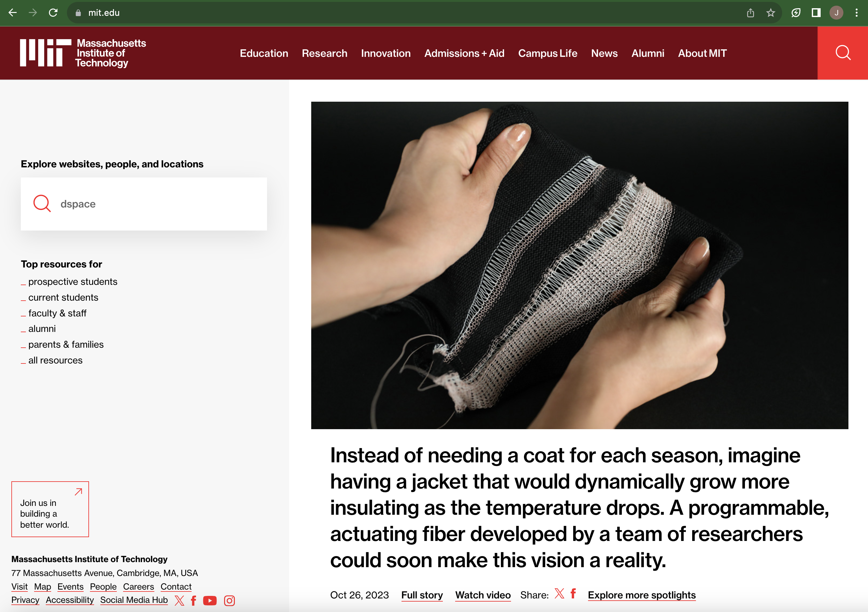Click the Join us in building box

tap(50, 509)
